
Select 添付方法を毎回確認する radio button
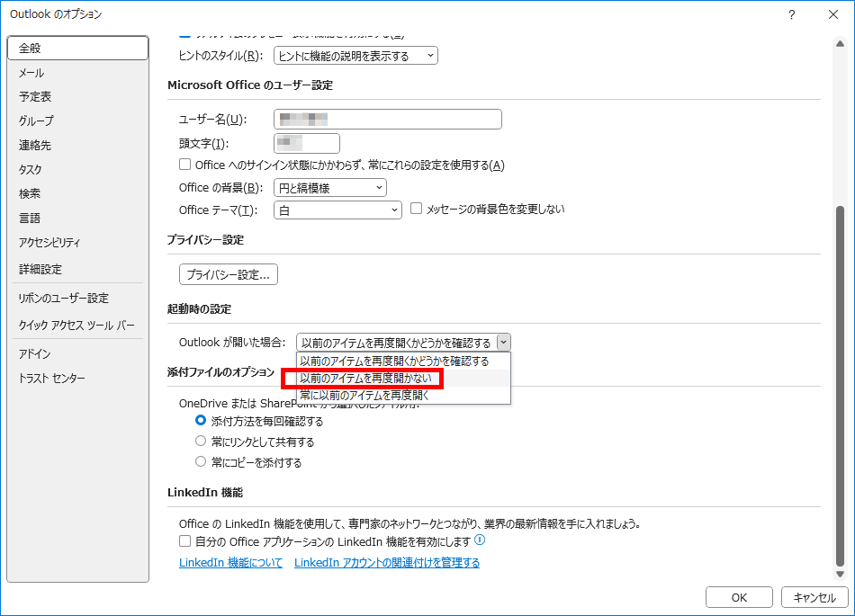click(201, 421)
